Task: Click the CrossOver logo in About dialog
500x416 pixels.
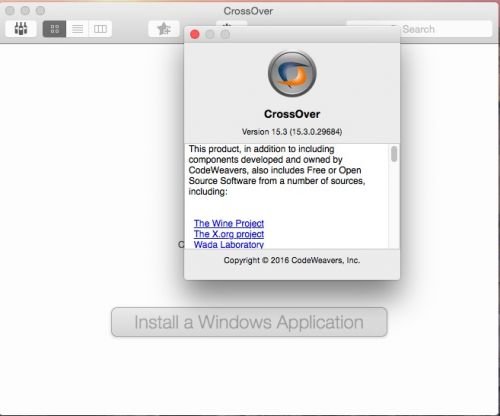Action: coord(292,74)
